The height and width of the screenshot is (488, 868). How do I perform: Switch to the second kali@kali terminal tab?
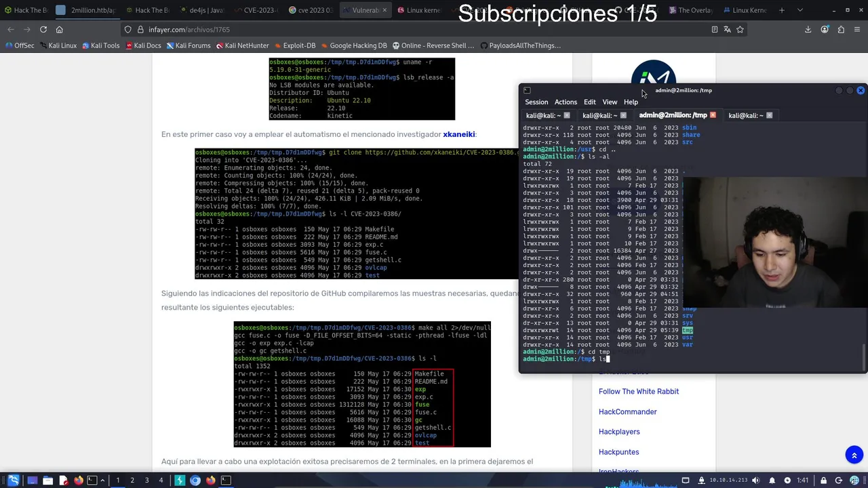(600, 115)
